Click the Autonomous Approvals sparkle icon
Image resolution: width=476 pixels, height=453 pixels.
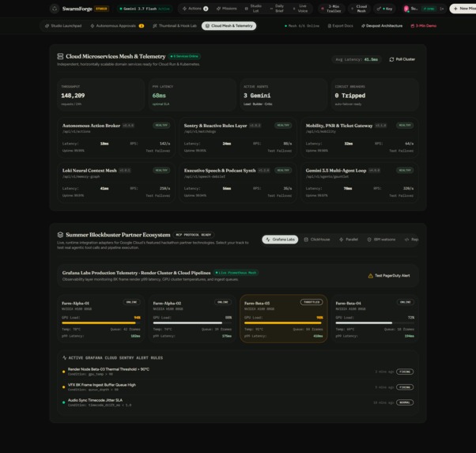point(93,26)
